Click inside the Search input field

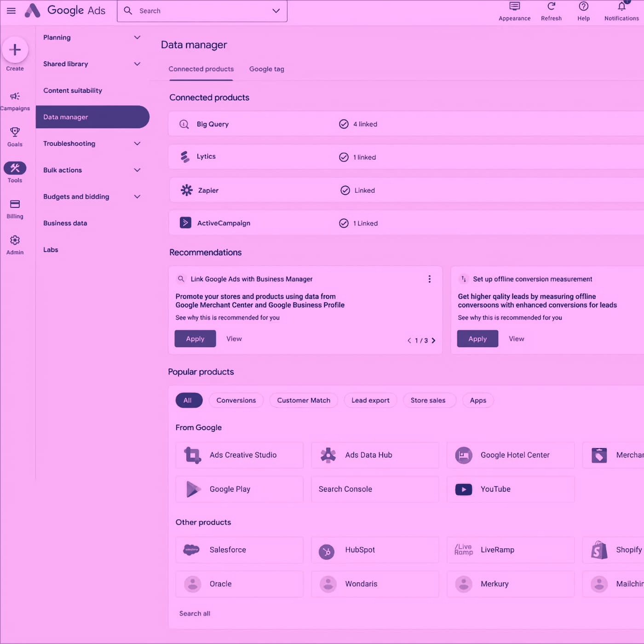202,11
